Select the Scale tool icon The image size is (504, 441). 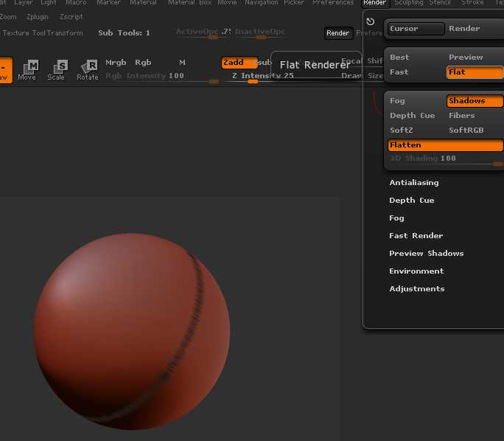point(56,70)
